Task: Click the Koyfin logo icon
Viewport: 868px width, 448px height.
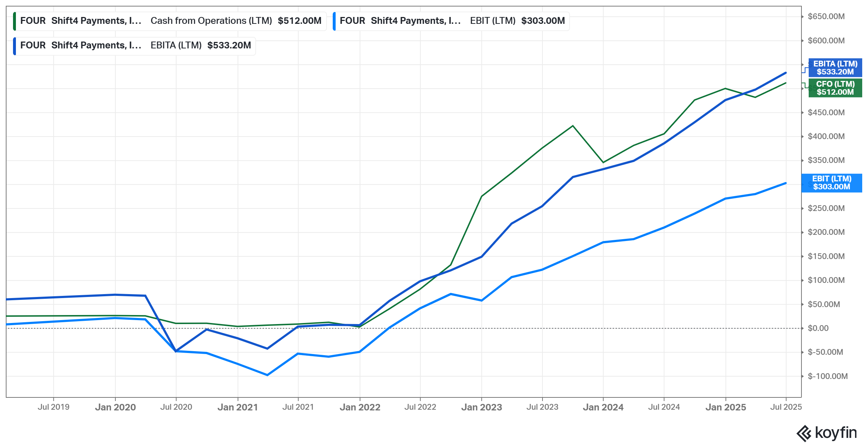Action: [x=804, y=433]
